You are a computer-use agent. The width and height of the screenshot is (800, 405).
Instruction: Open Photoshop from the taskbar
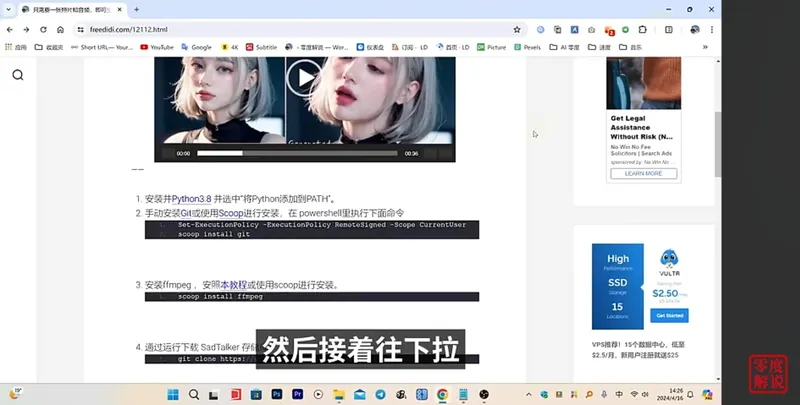(x=277, y=394)
